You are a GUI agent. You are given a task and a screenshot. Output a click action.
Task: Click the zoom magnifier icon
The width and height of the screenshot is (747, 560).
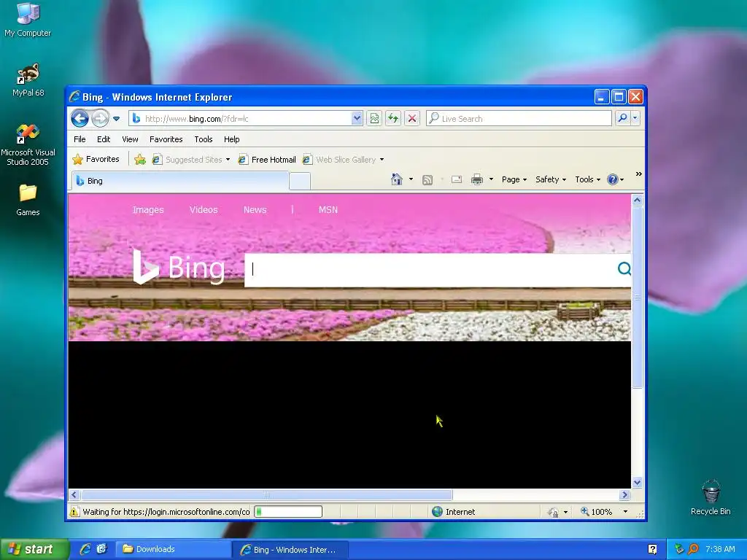coord(585,511)
